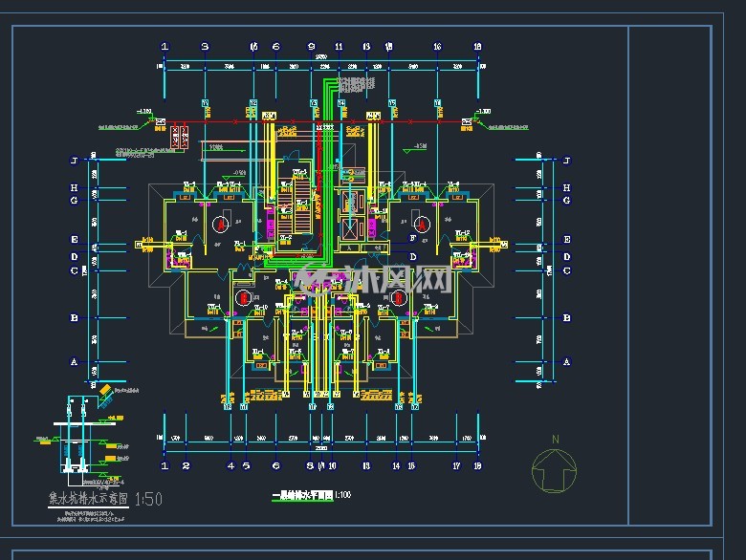Click axis bubble 9 on the top grid
Viewport: 746px width, 560px height.
312,47
